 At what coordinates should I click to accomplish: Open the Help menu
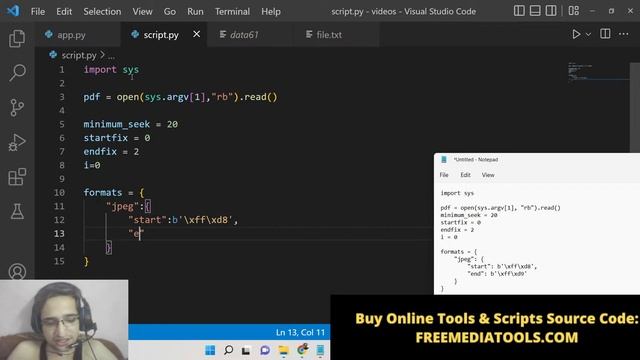(271, 11)
